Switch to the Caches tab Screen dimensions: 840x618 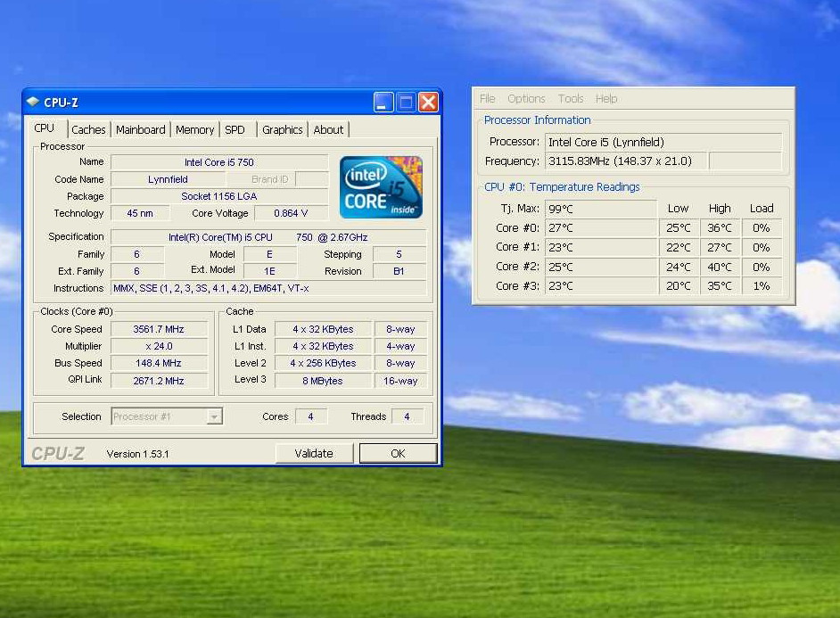click(88, 129)
